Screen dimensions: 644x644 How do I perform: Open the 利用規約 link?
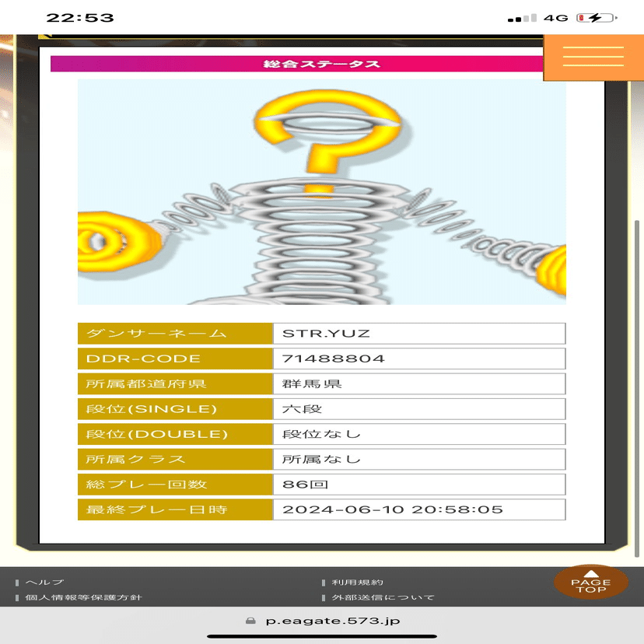357,582
